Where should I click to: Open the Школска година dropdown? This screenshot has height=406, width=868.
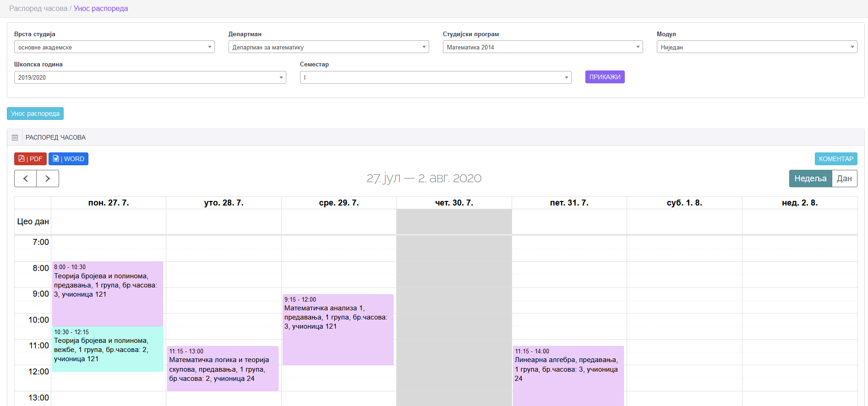click(x=150, y=77)
